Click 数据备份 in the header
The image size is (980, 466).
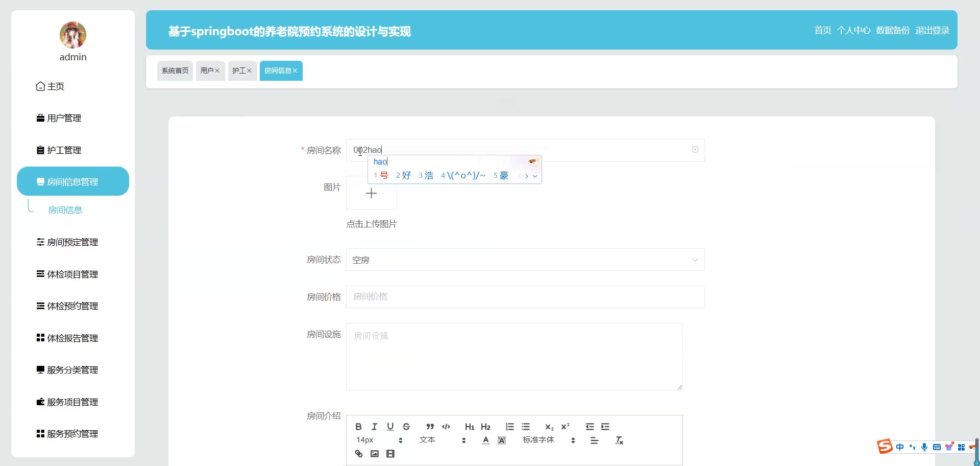(893, 30)
